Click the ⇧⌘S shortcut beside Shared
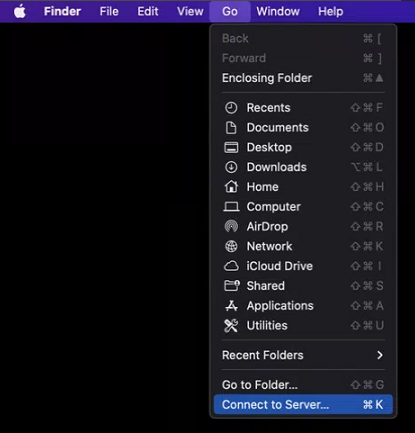This screenshot has height=433, width=415. click(x=367, y=286)
